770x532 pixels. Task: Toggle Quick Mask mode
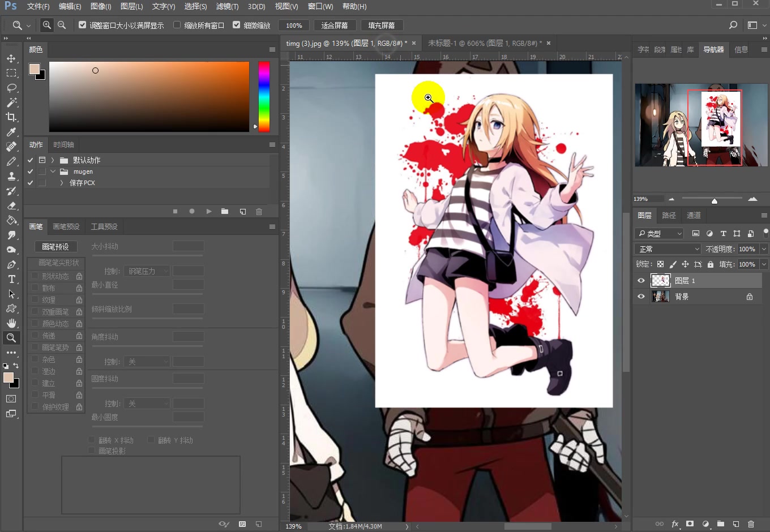coord(11,399)
